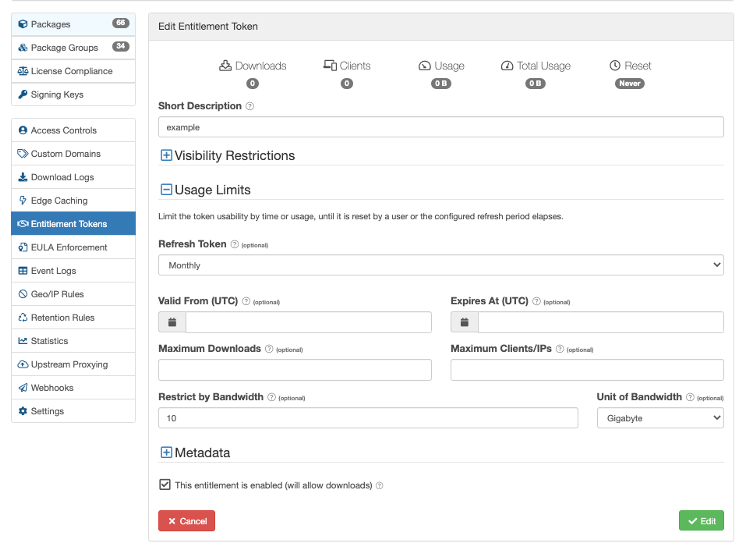Screen dimensions: 756x560
Task: Click help icon beside Refresh Token
Action: (234, 244)
